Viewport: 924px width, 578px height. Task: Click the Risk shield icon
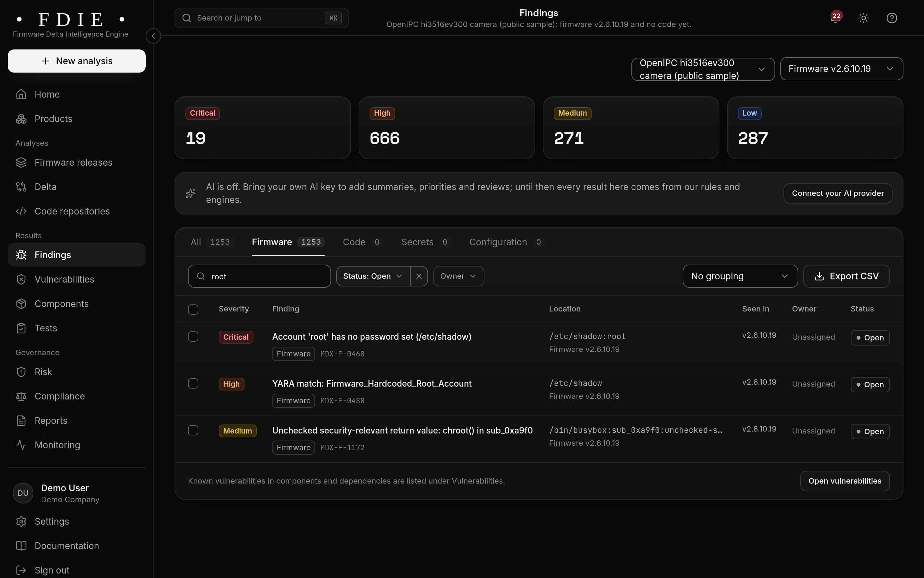(21, 372)
